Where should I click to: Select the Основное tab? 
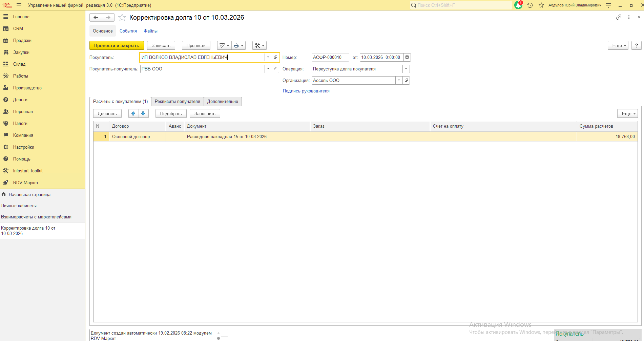[103, 31]
